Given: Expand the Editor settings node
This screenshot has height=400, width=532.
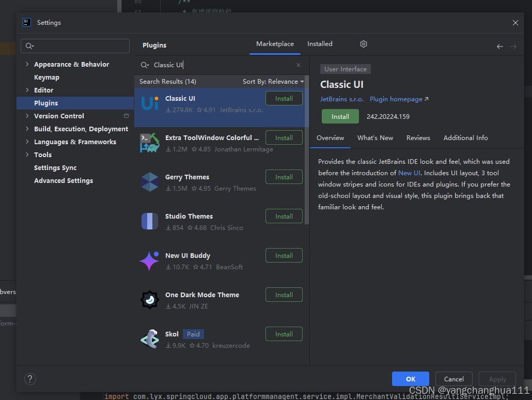Looking at the screenshot, I should coord(27,90).
